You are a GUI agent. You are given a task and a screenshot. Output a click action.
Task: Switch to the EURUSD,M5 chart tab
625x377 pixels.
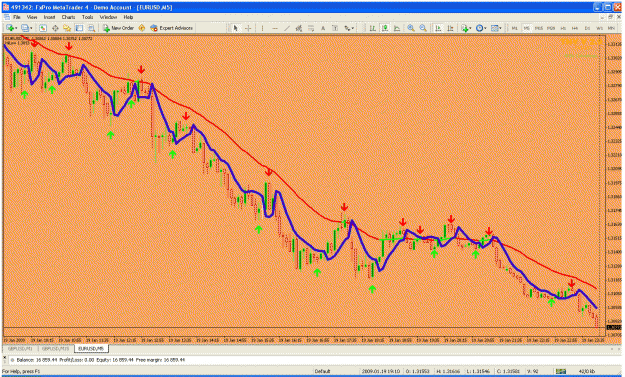click(91, 349)
